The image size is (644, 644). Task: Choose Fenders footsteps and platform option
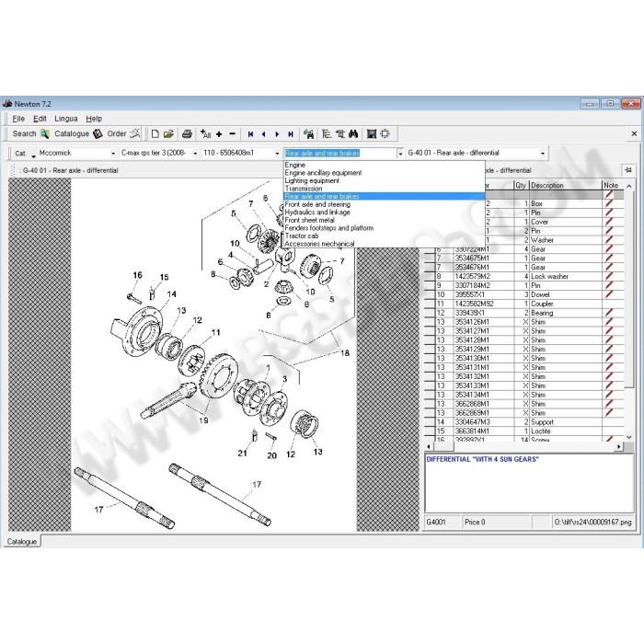tap(384, 228)
